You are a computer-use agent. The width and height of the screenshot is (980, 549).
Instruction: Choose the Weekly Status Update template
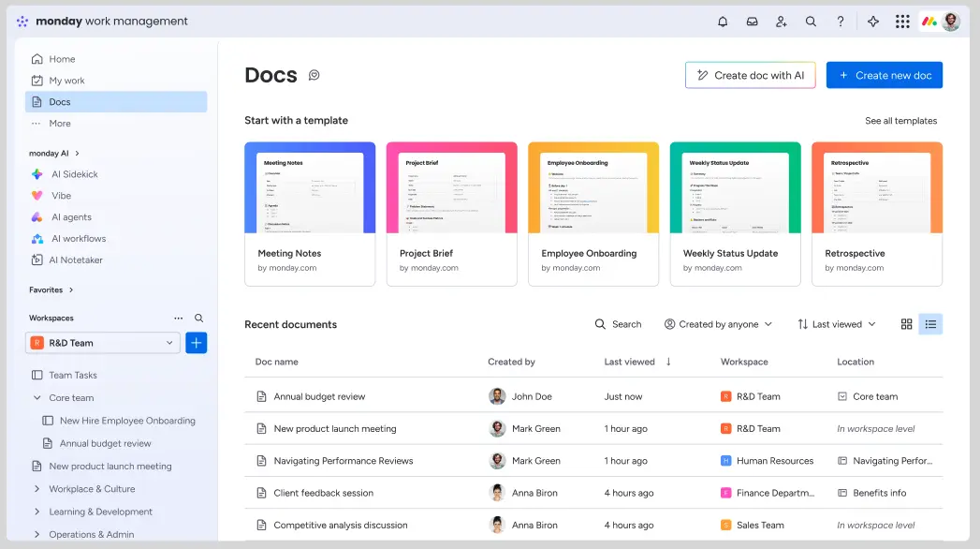pyautogui.click(x=735, y=214)
